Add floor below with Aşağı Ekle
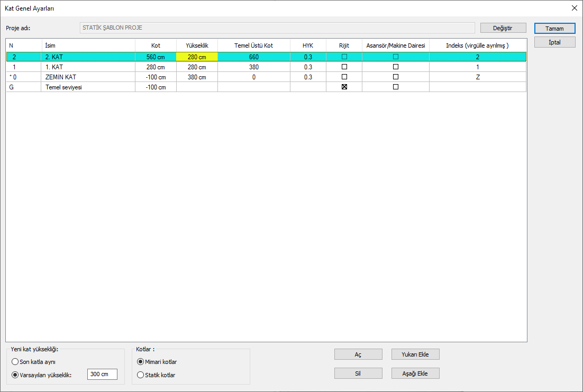The width and height of the screenshot is (583, 392). coord(415,373)
